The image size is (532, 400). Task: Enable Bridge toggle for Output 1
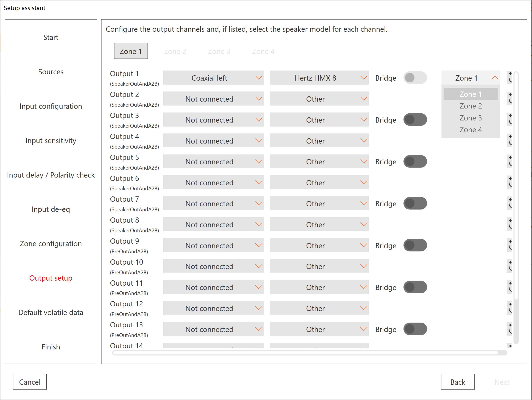point(415,78)
